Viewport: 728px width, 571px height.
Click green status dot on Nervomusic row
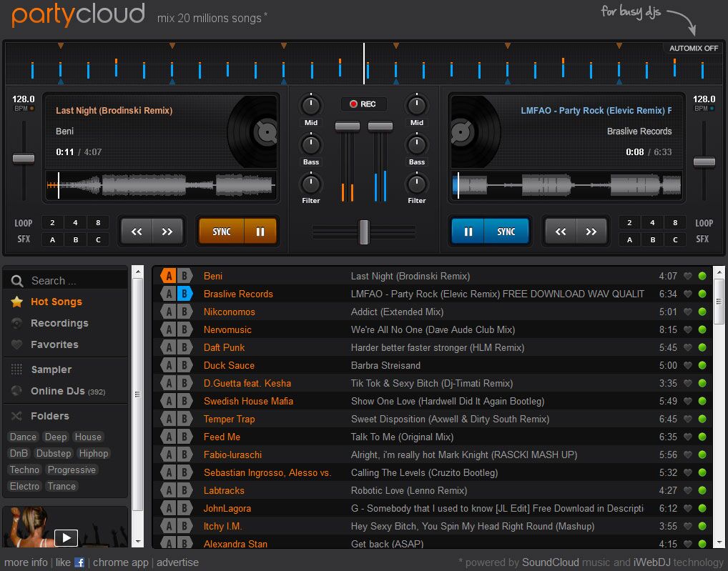[x=702, y=329]
